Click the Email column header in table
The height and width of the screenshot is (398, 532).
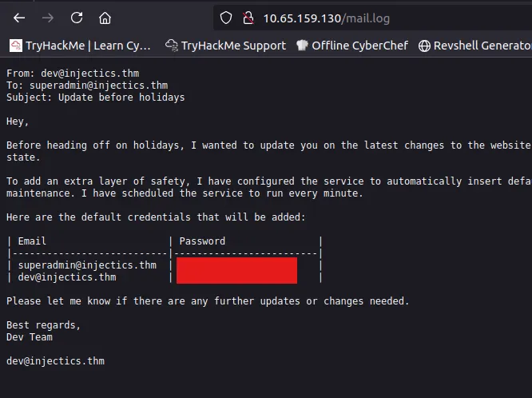pyautogui.click(x=32, y=241)
